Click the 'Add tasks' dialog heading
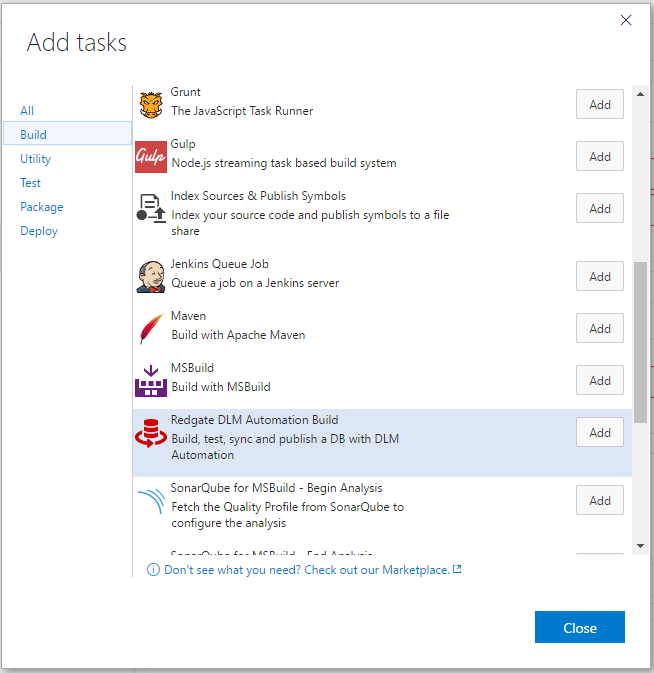Screen dimensions: 654x673 coord(77,42)
